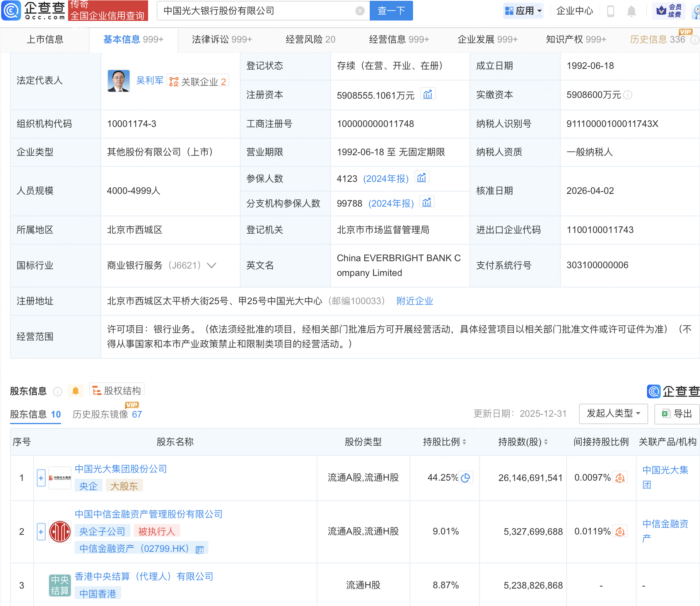This screenshot has height=606, width=700.
Task: Open the 股权结构 equity structure view
Action: (116, 390)
